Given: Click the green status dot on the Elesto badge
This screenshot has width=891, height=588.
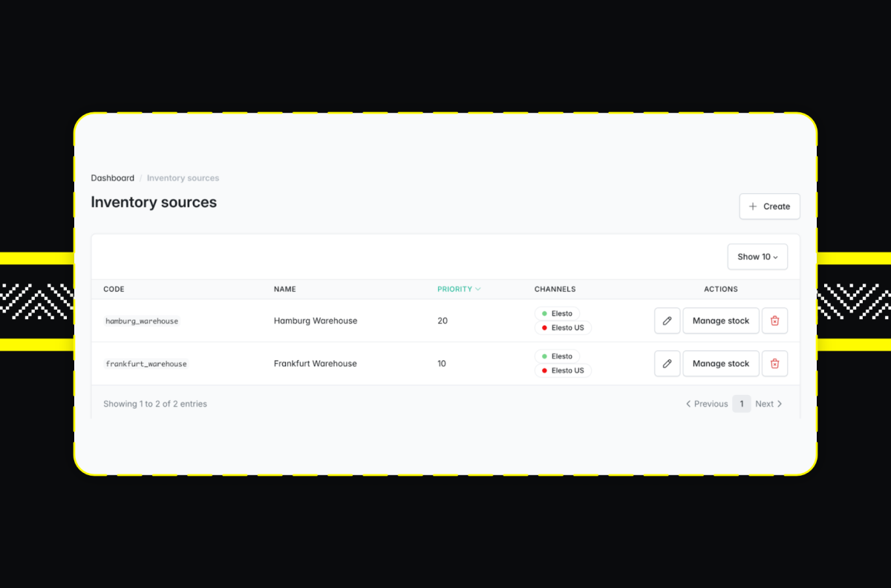Looking at the screenshot, I should coord(544,313).
